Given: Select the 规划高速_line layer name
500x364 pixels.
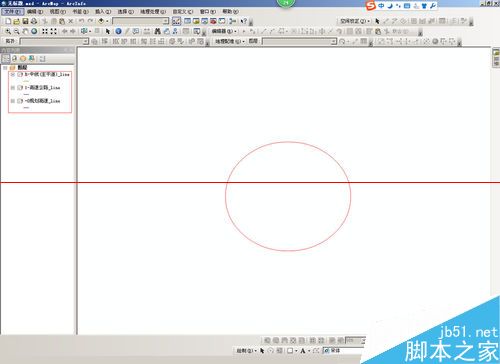Looking at the screenshot, I should pyautogui.click(x=42, y=101).
